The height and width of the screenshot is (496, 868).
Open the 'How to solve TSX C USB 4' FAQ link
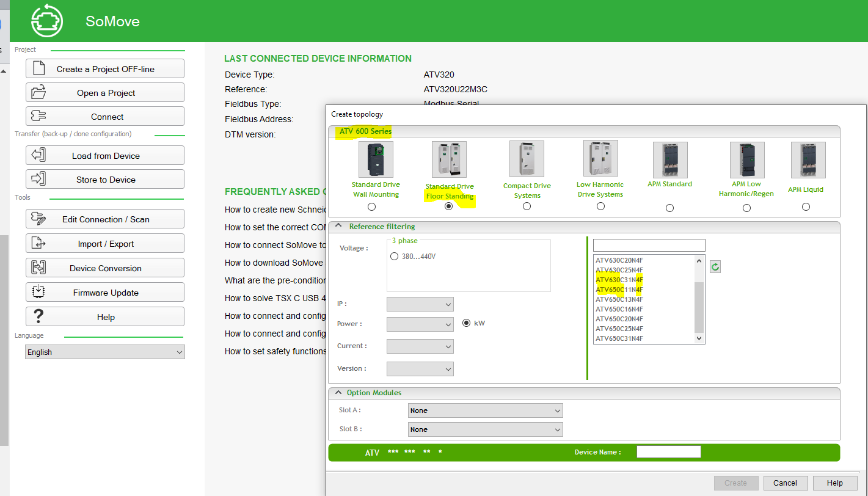click(x=275, y=298)
